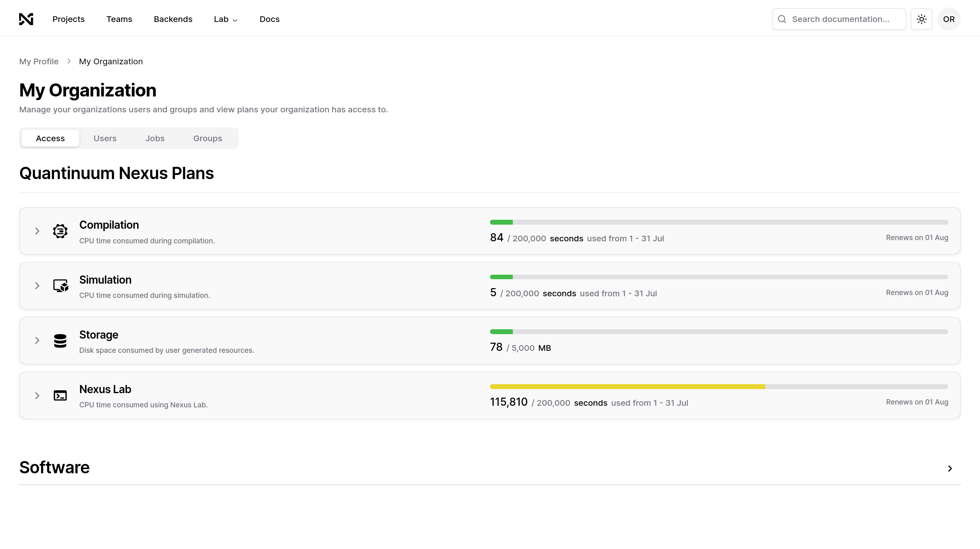980x549 pixels.
Task: Open the Lab dropdown menu
Action: [x=225, y=19]
